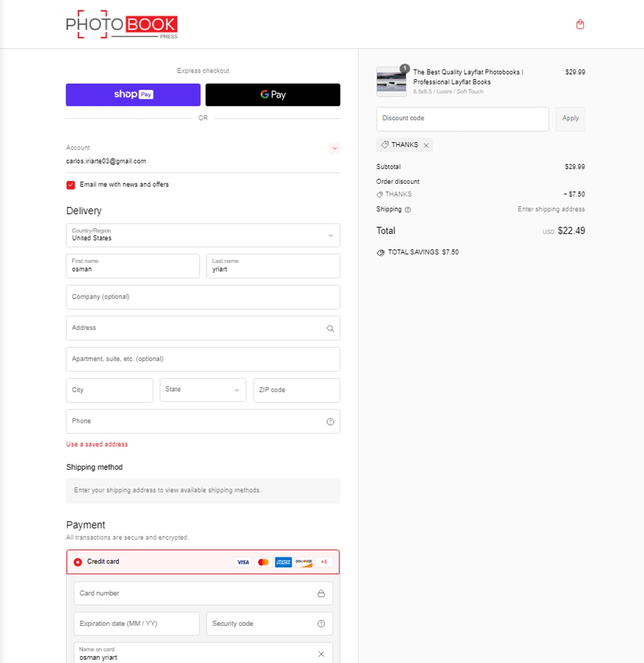The image size is (644, 663).
Task: Focus the Card number field
Action: tap(203, 593)
